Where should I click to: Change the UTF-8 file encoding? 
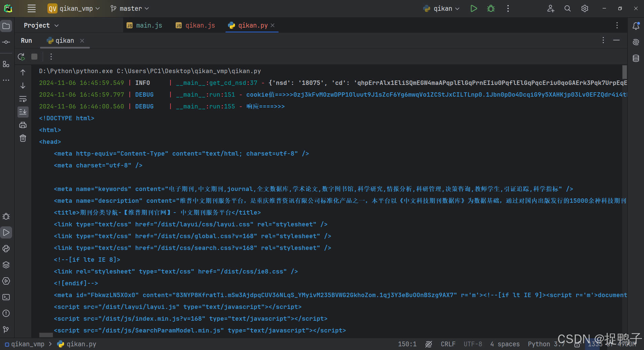(473, 344)
